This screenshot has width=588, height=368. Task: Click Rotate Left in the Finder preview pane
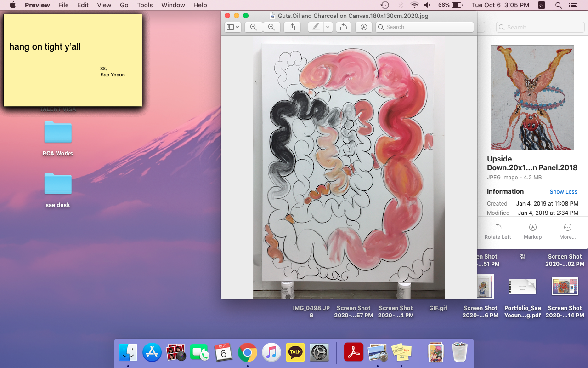tap(498, 231)
